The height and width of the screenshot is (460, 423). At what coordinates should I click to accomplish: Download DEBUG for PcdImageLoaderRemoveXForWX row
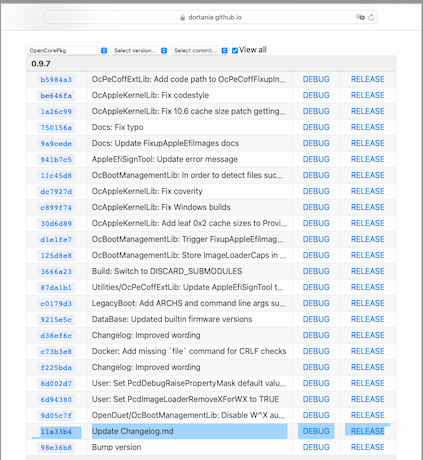coord(316,399)
